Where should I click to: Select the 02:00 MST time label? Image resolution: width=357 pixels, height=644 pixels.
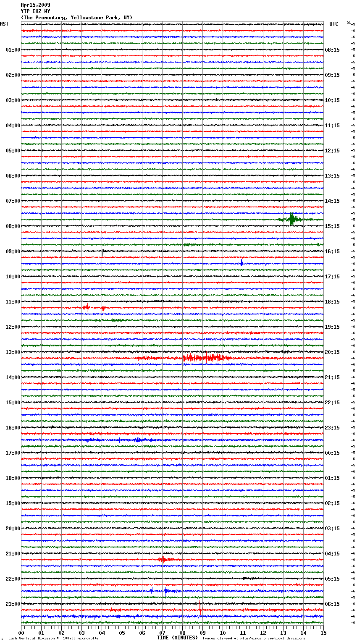click(x=13, y=75)
